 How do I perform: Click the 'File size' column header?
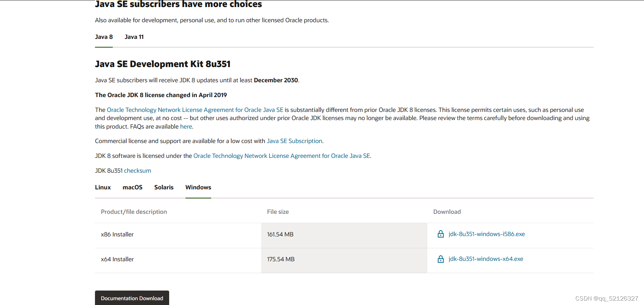(278, 212)
